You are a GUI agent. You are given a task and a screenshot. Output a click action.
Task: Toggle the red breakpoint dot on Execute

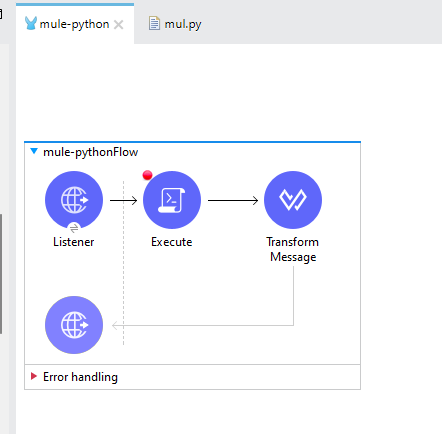point(147,175)
